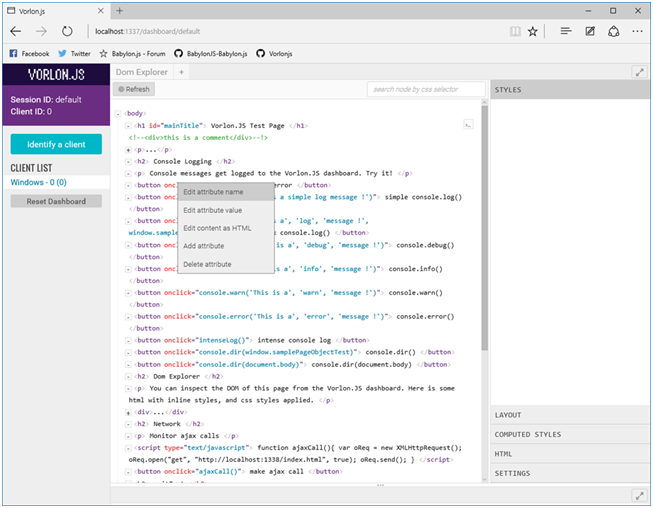Close the Vorlon.js browser tab
The width and height of the screenshot is (653, 508).
(x=101, y=11)
